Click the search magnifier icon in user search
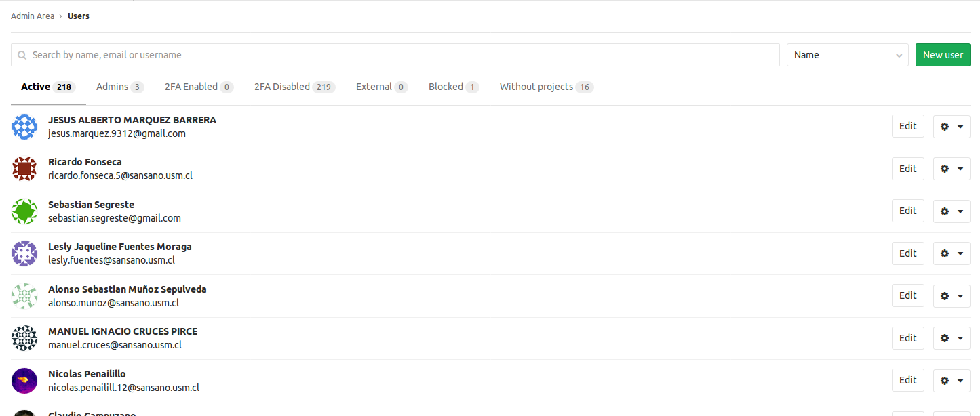Viewport: 980px width, 416px height. pos(23,55)
